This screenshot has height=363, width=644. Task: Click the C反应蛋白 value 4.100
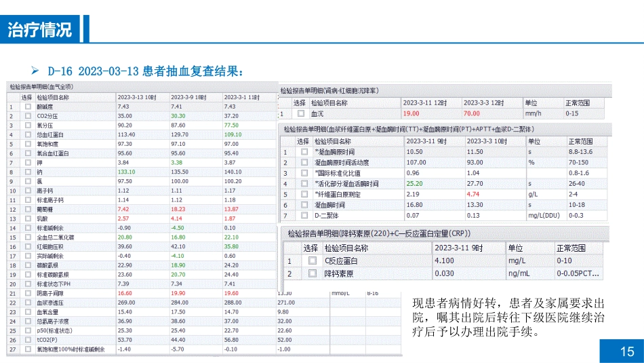pyautogui.click(x=445, y=261)
